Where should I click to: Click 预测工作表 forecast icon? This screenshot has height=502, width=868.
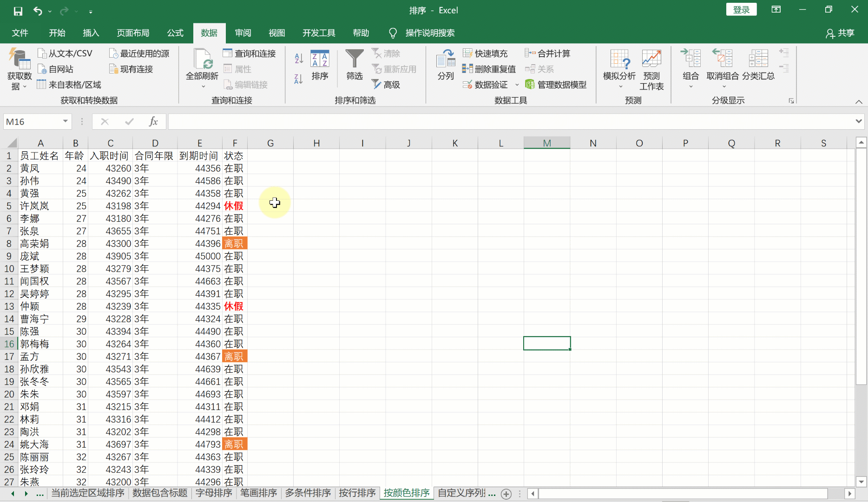pos(651,70)
